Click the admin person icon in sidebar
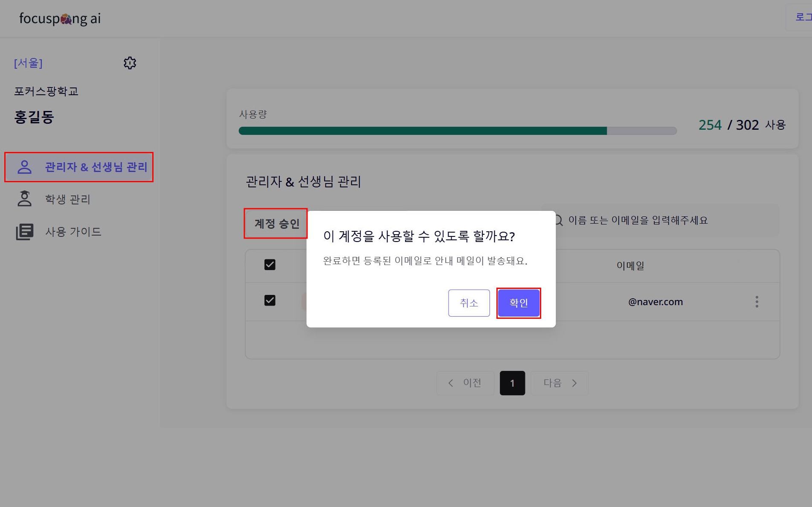 click(24, 167)
